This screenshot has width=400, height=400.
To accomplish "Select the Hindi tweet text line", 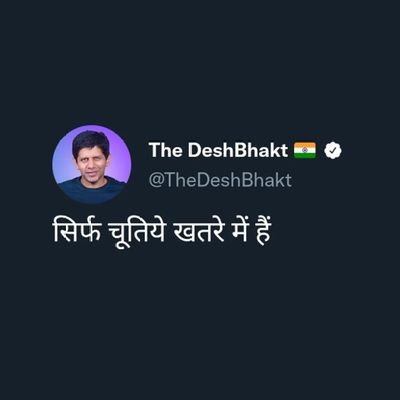I will pos(163,230).
